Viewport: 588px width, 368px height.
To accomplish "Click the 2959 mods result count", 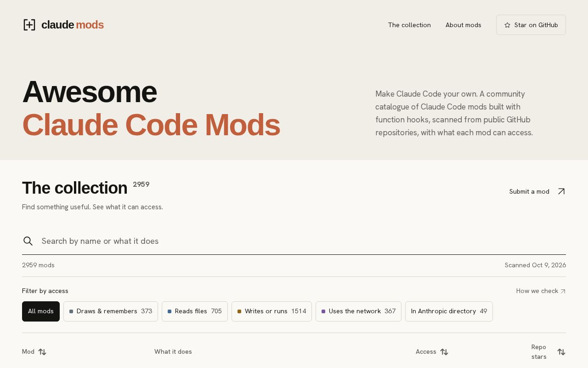I will tap(38, 265).
